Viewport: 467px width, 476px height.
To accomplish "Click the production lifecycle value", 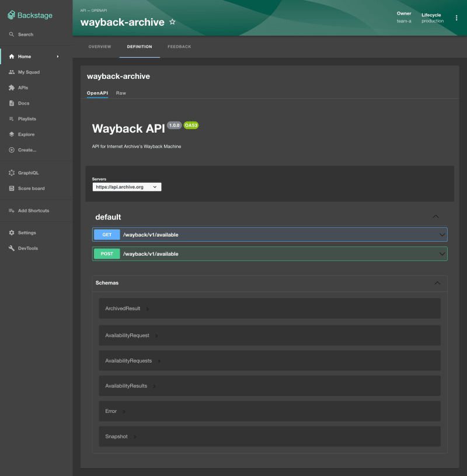I will pyautogui.click(x=433, y=21).
